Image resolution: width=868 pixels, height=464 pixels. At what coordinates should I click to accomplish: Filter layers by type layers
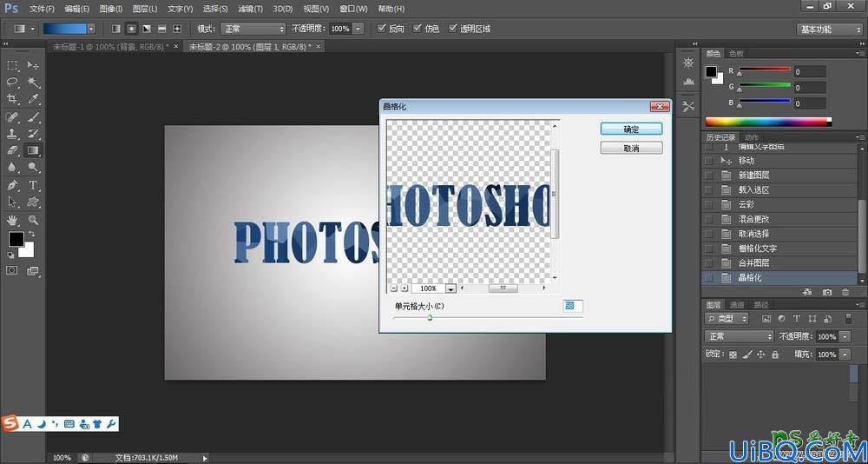tap(797, 319)
